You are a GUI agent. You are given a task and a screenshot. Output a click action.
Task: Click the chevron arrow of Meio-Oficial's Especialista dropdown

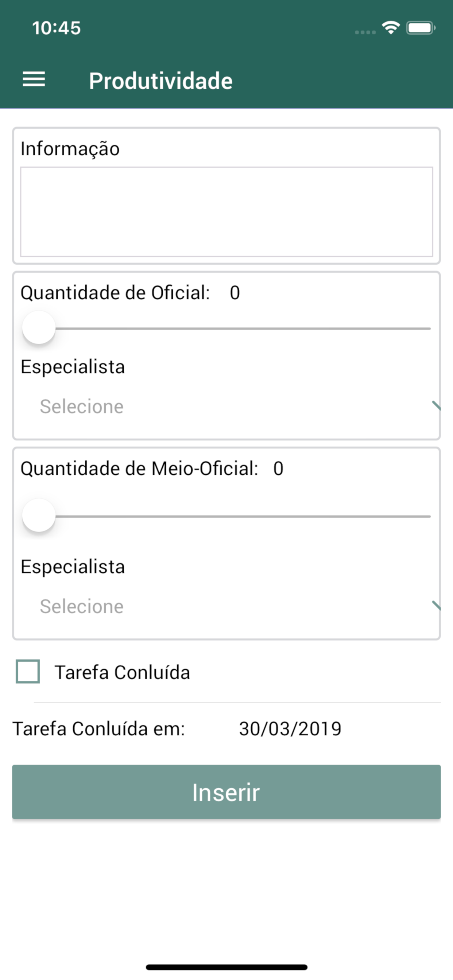[436, 605]
